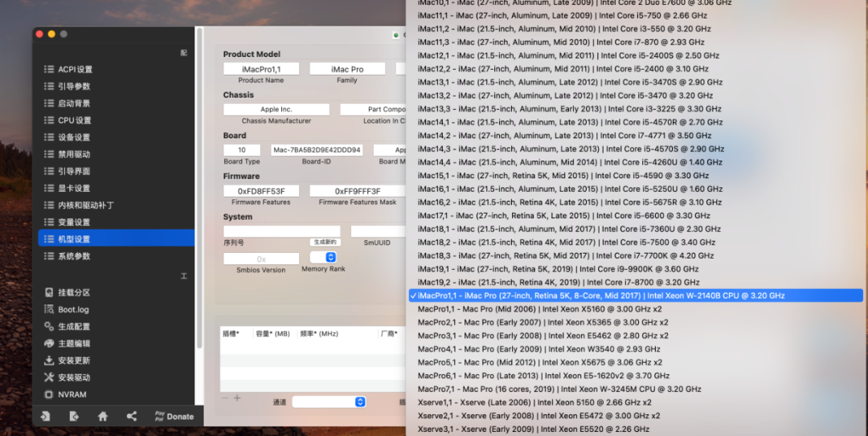This screenshot has width=868, height=436.
Task: Open the 内核和驱动补丁 section
Action: coord(117,206)
